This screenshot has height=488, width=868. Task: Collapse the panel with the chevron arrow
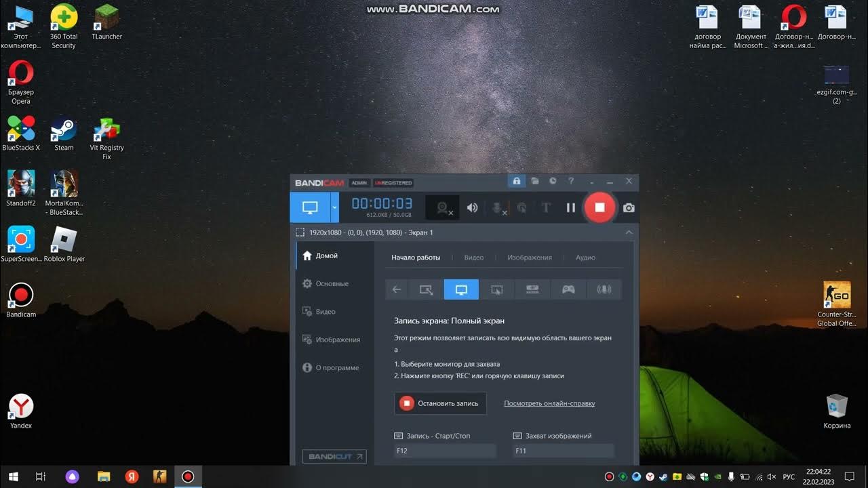[x=629, y=232]
